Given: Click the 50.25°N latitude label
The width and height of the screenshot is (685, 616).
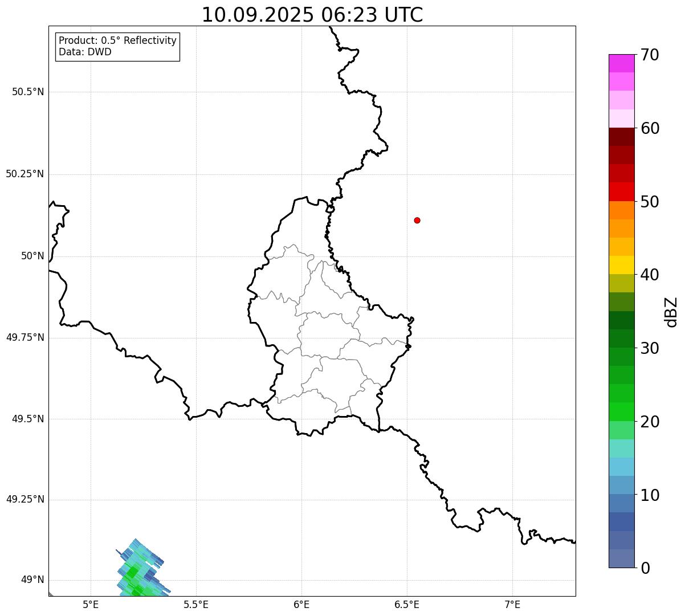Looking at the screenshot, I should [x=25, y=174].
